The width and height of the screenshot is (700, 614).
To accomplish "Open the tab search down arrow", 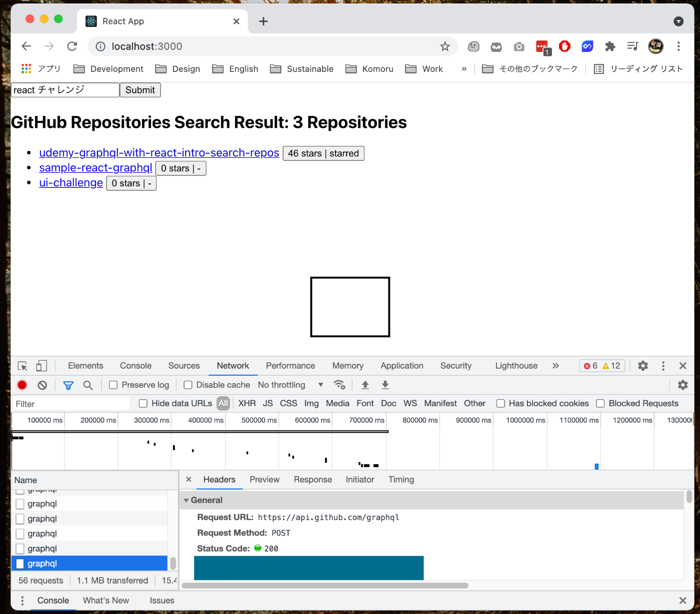I will pyautogui.click(x=678, y=21).
